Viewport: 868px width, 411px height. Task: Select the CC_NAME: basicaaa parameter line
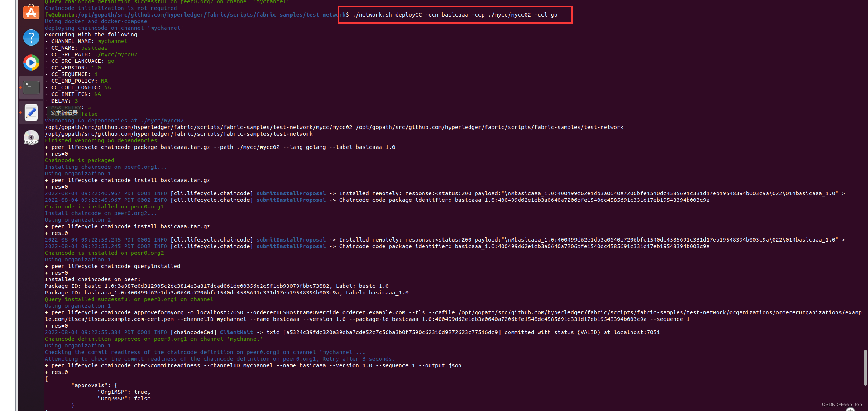click(76, 48)
